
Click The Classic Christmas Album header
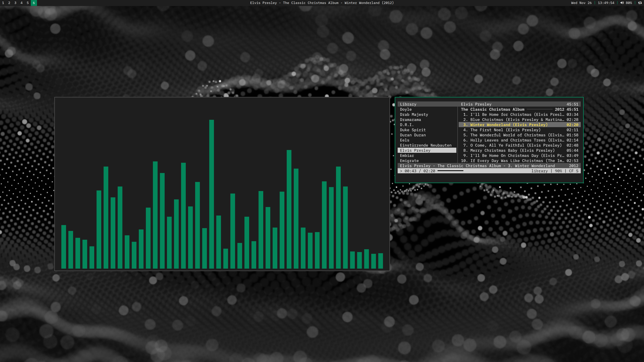pos(492,109)
